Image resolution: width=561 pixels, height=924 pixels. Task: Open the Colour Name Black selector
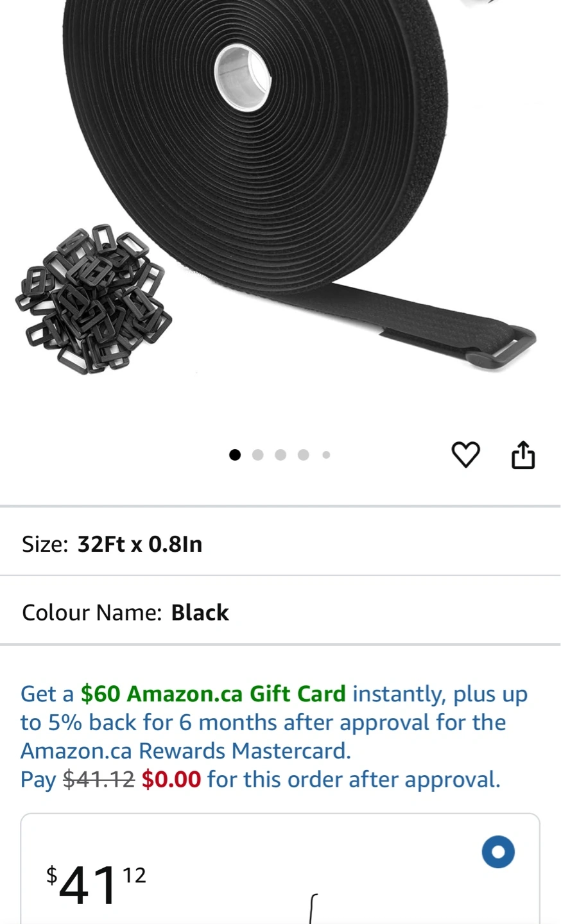coord(280,612)
